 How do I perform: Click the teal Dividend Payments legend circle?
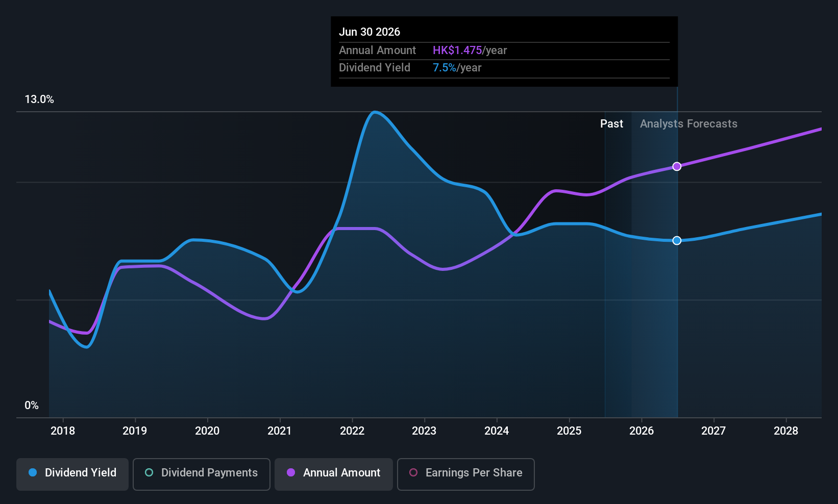[149, 473]
